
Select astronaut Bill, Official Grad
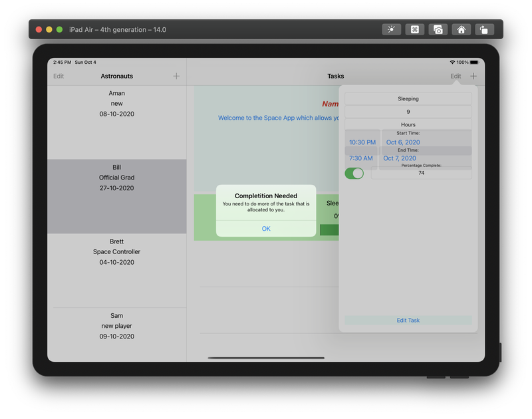click(116, 177)
